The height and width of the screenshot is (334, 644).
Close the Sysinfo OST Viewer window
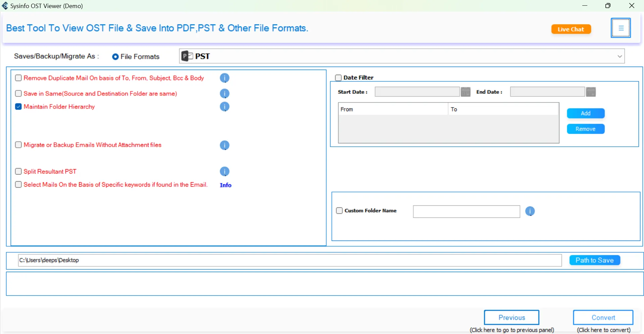(632, 6)
